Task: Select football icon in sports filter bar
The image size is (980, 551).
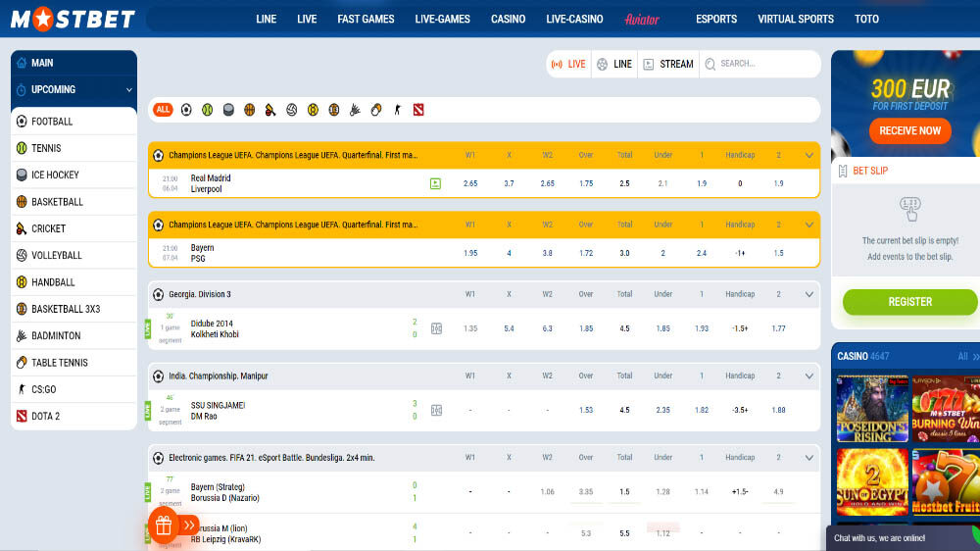Action: (x=186, y=110)
